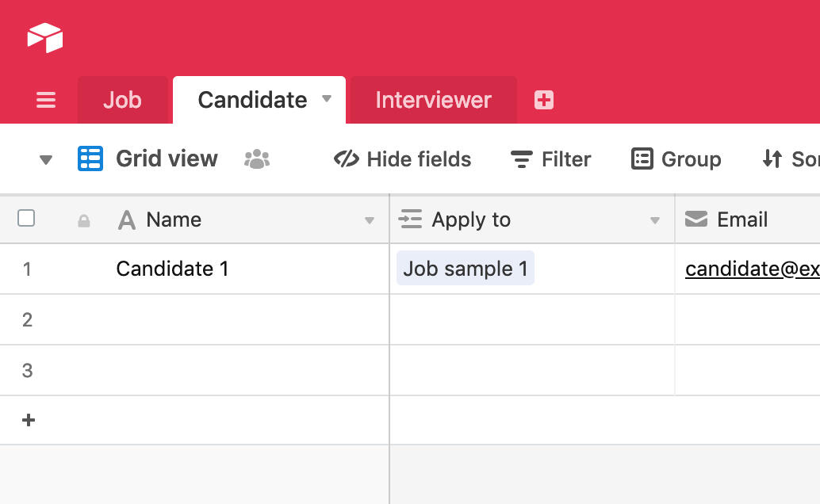Open the Name field dropdown menu
820x504 pixels.
tap(370, 220)
